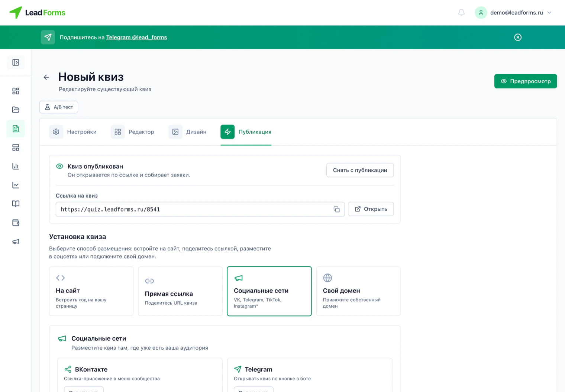Click the LeadForms logo
565x392 pixels.
click(37, 13)
